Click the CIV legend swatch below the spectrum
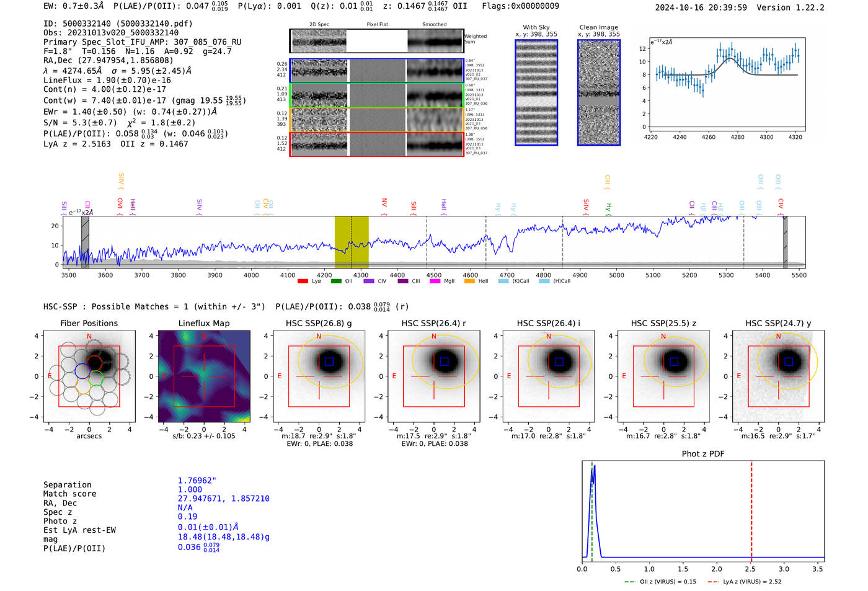The image size is (868, 591). tap(369, 281)
